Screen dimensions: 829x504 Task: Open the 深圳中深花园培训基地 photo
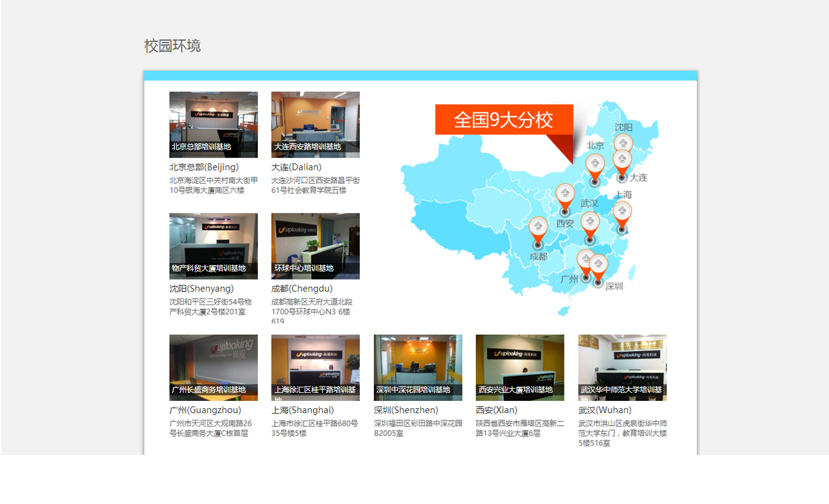click(418, 368)
